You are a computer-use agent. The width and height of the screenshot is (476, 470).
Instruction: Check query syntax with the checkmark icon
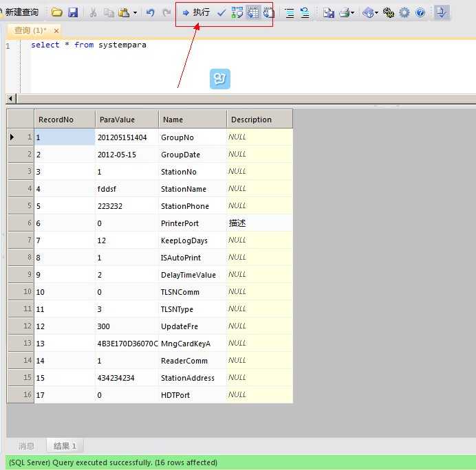221,12
